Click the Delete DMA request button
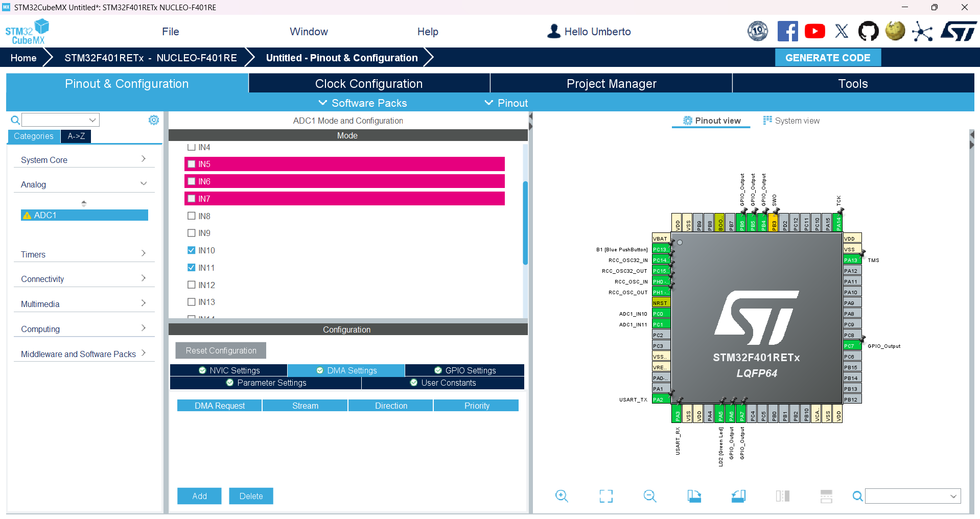Viewport: 980px width, 519px height. [251, 496]
